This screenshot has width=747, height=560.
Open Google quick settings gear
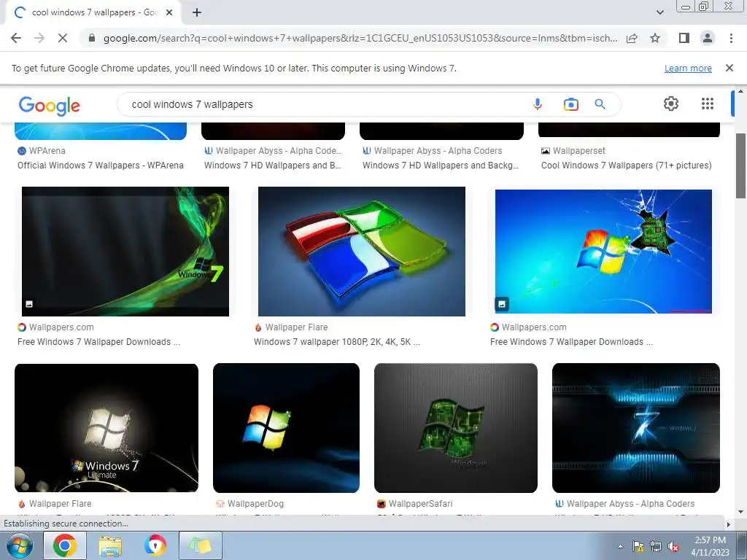click(671, 104)
